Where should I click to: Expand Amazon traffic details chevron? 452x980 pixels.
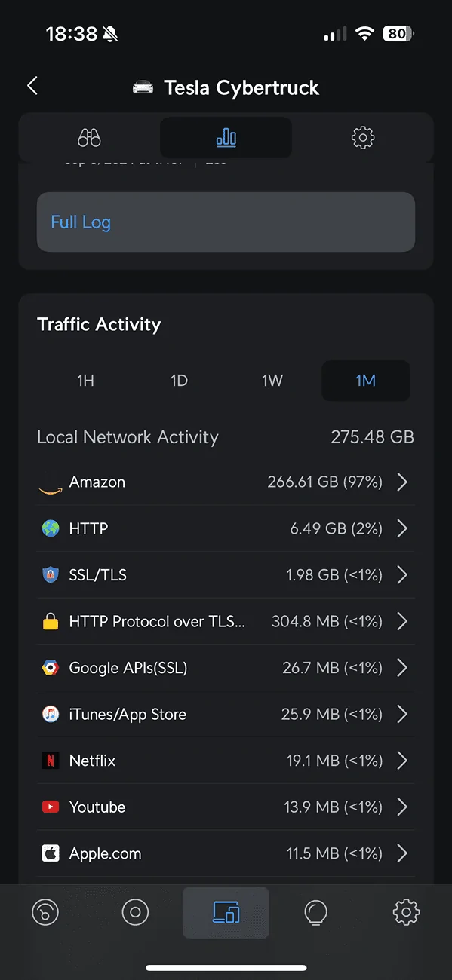[x=402, y=482]
